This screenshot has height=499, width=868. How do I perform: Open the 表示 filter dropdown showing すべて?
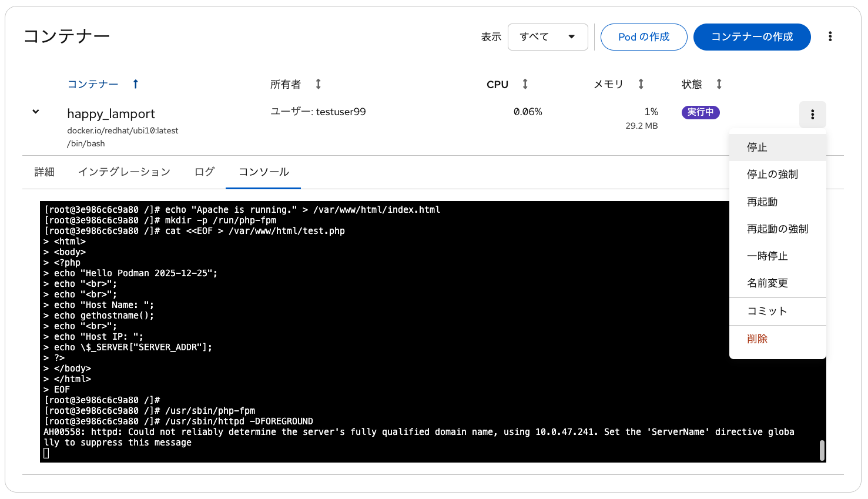[x=547, y=37]
